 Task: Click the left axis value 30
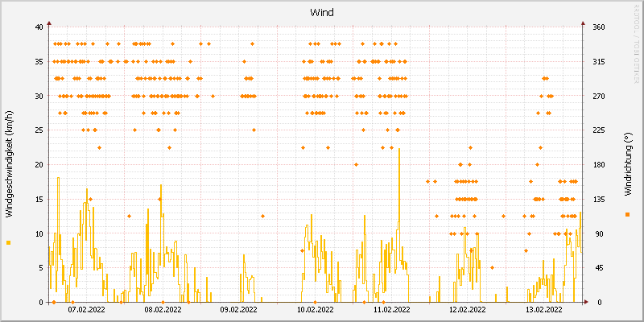tap(39, 96)
